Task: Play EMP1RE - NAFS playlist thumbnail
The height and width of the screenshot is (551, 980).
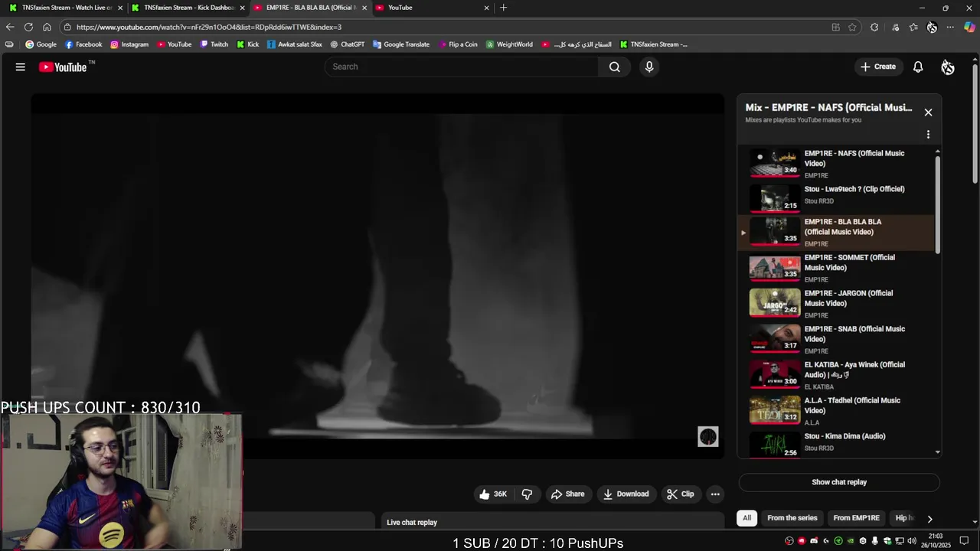Action: 774,163
